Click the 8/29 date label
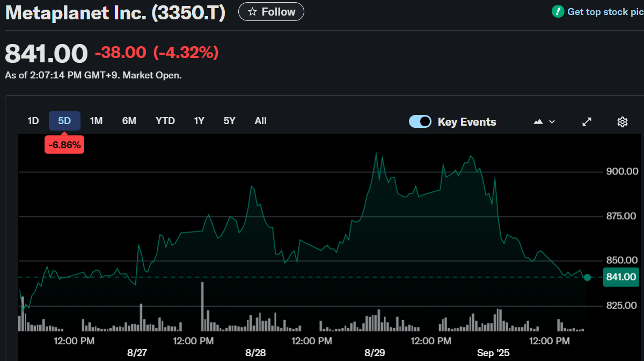The width and height of the screenshot is (644, 361). pos(375,353)
